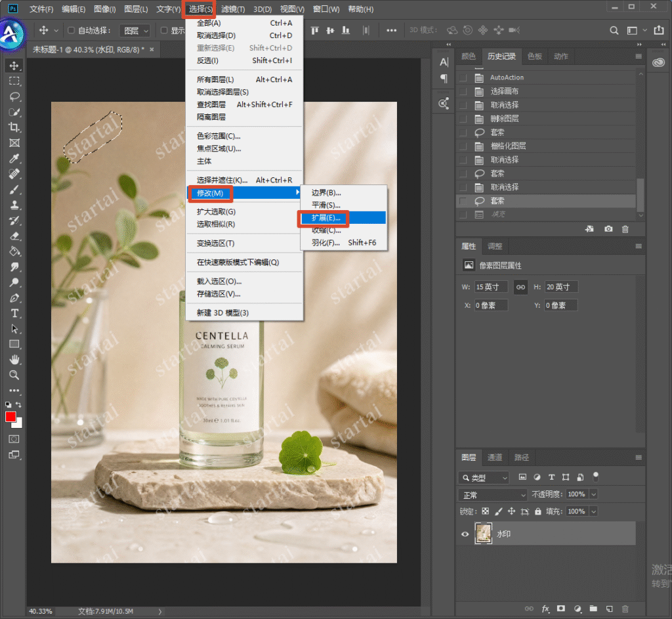The image size is (672, 619).
Task: Open layer filter 类型 dropdown
Action: [x=484, y=477]
